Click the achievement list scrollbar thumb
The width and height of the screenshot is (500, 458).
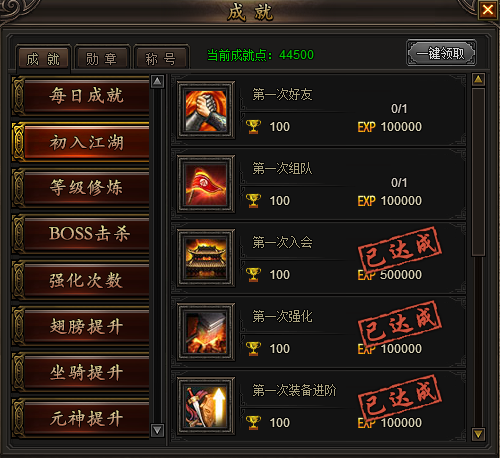point(478,172)
